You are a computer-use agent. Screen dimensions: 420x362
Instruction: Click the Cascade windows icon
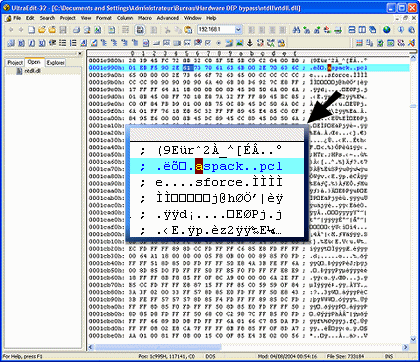click(x=373, y=30)
